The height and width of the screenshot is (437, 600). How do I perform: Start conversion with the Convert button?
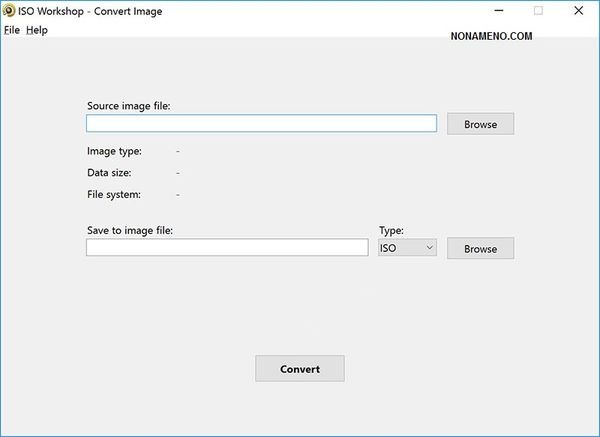(300, 368)
